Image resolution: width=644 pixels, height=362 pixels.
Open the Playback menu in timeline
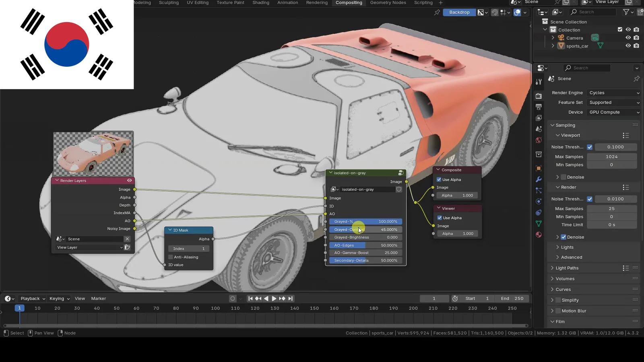(32, 298)
